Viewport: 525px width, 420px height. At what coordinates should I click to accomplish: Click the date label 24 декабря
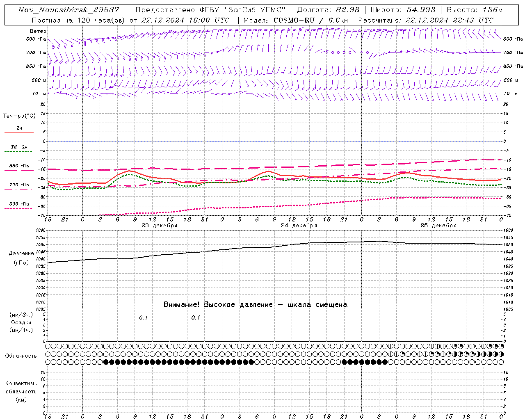click(x=299, y=226)
